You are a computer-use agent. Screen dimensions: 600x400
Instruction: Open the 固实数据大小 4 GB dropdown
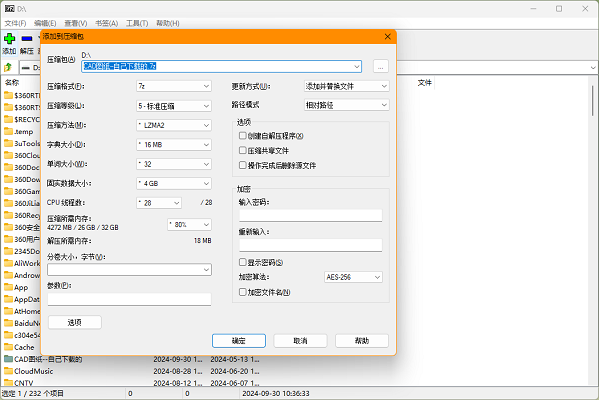coord(174,183)
